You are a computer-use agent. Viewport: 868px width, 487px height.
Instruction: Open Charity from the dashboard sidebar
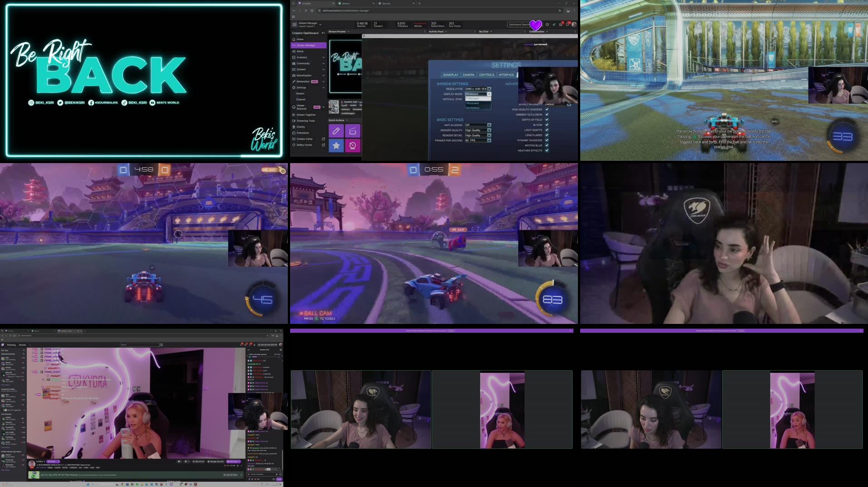(x=301, y=127)
